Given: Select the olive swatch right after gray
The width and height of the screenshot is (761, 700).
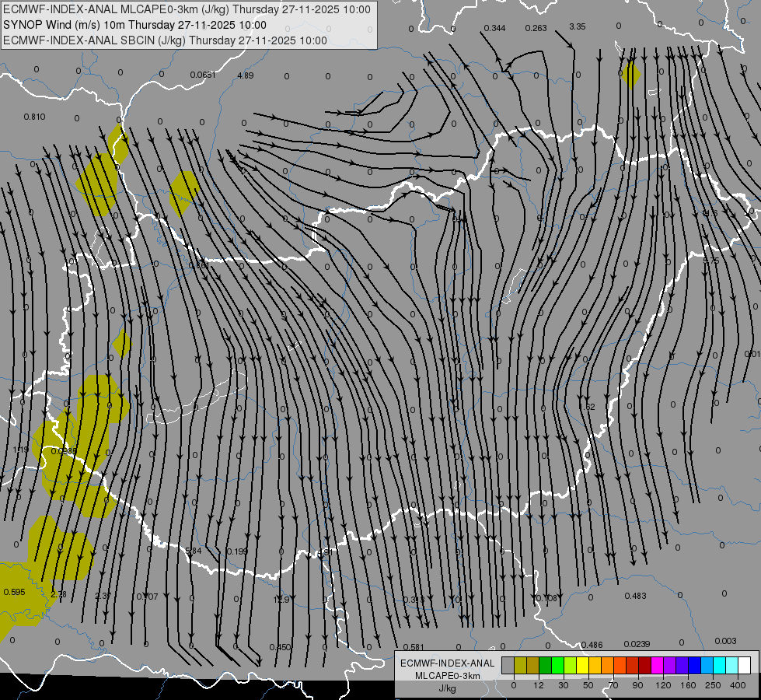Looking at the screenshot, I should pyautogui.click(x=520, y=665).
